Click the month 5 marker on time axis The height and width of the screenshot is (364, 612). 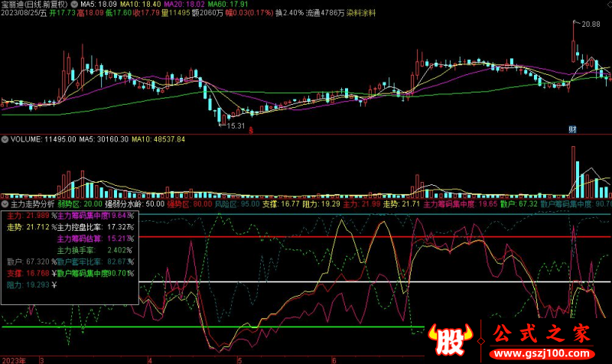[x=239, y=359]
